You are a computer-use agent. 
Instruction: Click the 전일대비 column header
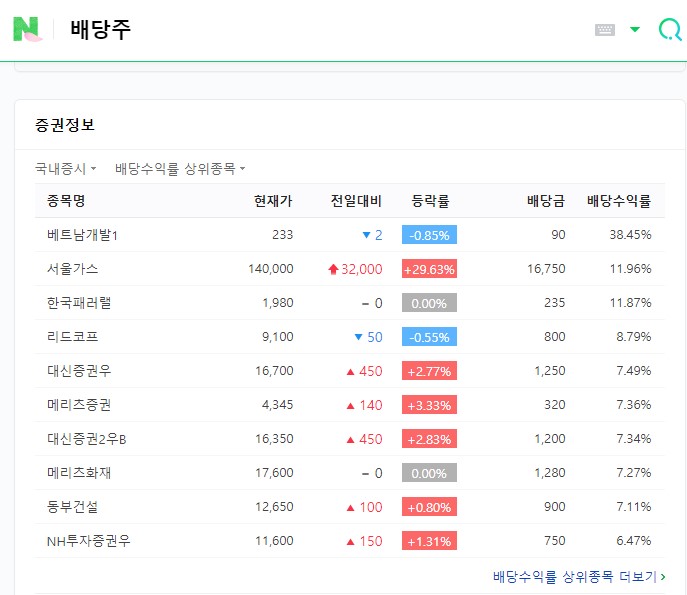click(x=356, y=201)
